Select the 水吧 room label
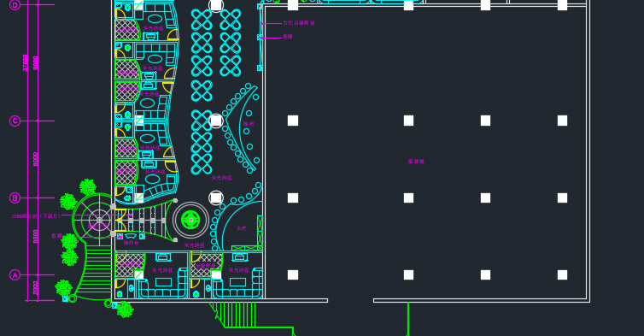The height and width of the screenshot is (336, 644). coord(241,227)
